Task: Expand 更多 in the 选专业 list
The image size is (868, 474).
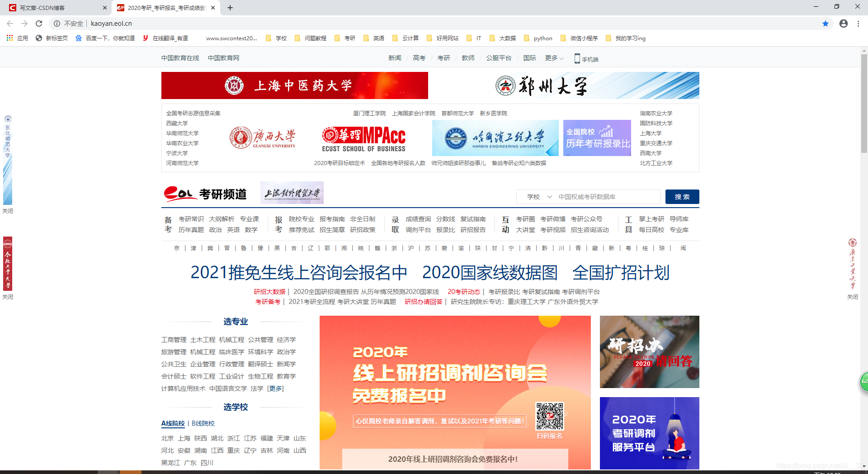Action: click(x=274, y=388)
